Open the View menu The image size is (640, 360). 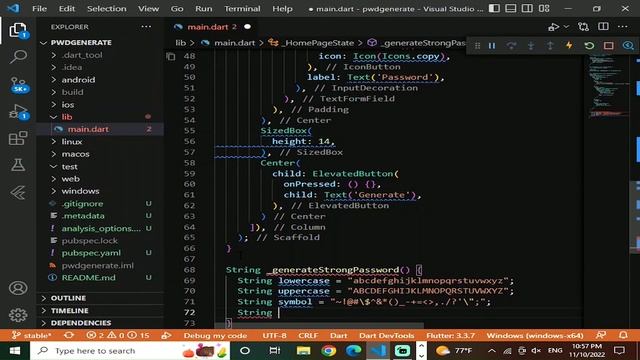(148, 9)
